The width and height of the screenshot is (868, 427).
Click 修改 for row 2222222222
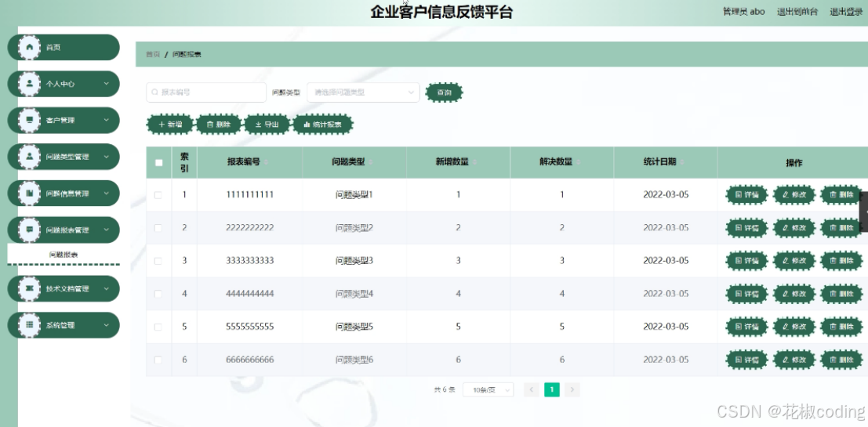(x=794, y=228)
